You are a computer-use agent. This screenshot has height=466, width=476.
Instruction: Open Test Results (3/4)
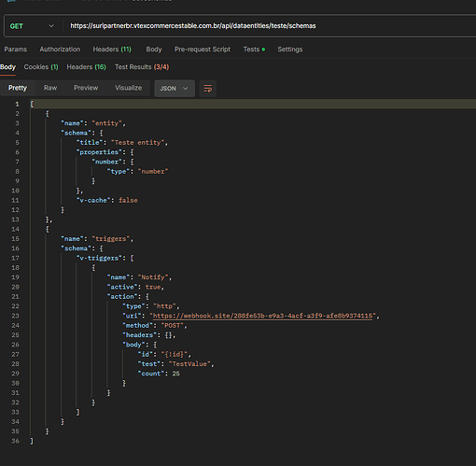pyautogui.click(x=142, y=67)
